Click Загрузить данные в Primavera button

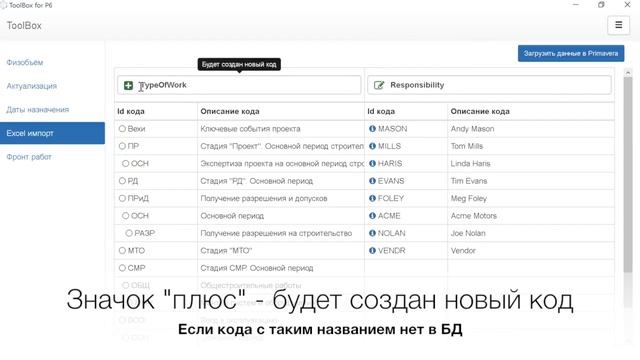point(571,53)
